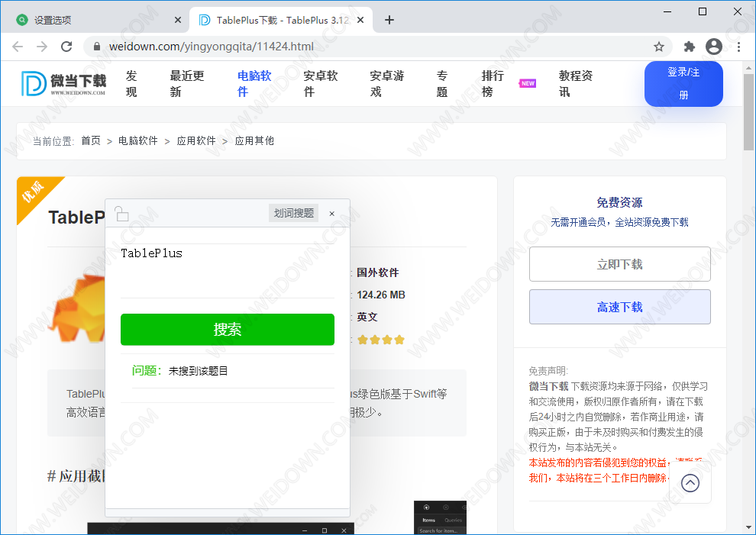
Task: Select the TablePlus下载 tab
Action: 281,20
